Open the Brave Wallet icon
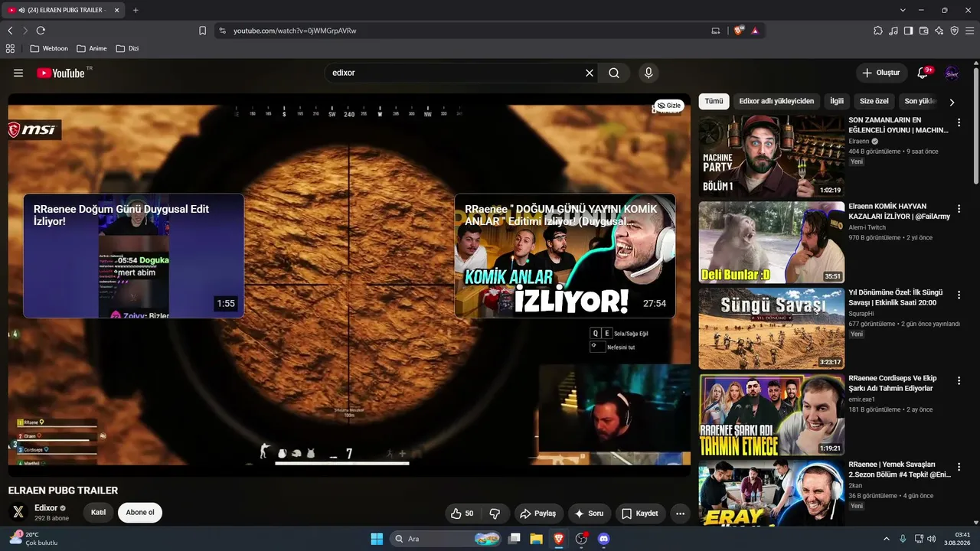The width and height of the screenshot is (980, 551). [x=924, y=31]
